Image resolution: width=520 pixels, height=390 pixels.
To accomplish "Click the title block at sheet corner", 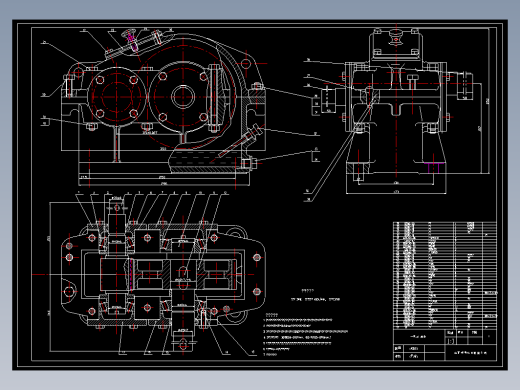I will tap(445, 345).
